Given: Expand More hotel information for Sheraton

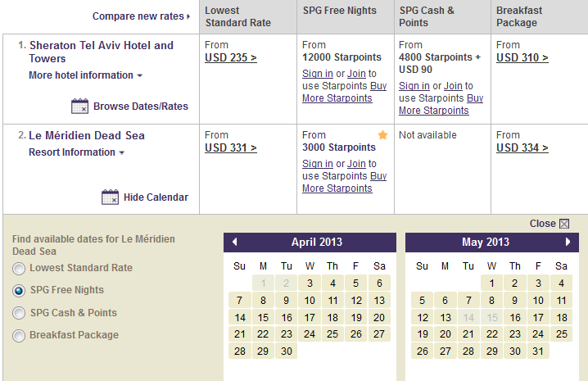Looking at the screenshot, I should pos(85,75).
